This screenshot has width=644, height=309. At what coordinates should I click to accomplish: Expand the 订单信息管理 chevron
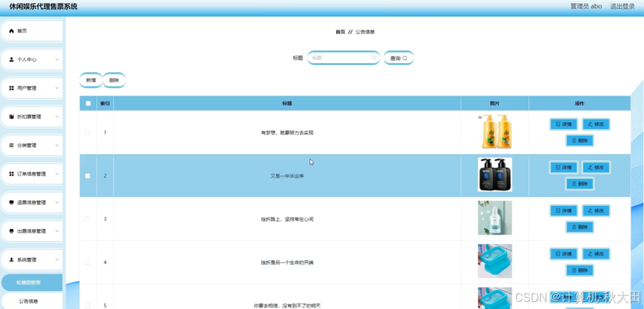coord(57,173)
